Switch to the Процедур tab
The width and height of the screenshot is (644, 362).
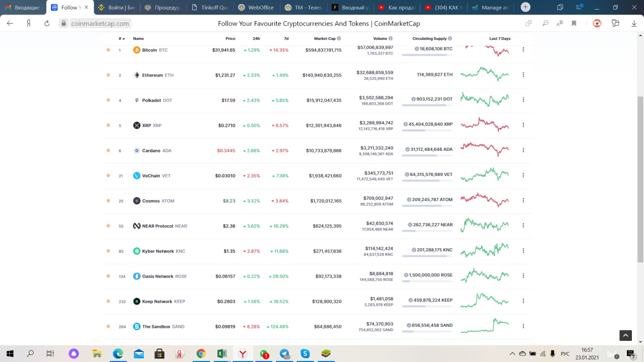163,8
